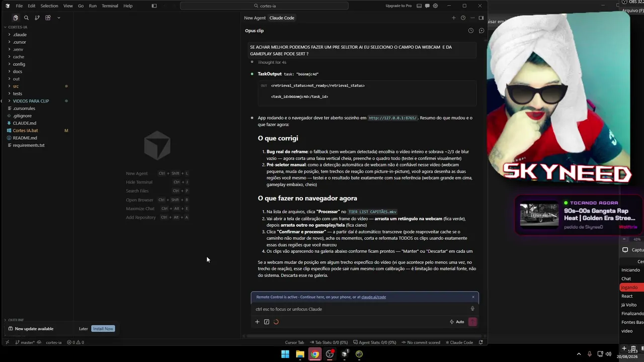
Task: Open the Go menu
Action: coord(81,6)
